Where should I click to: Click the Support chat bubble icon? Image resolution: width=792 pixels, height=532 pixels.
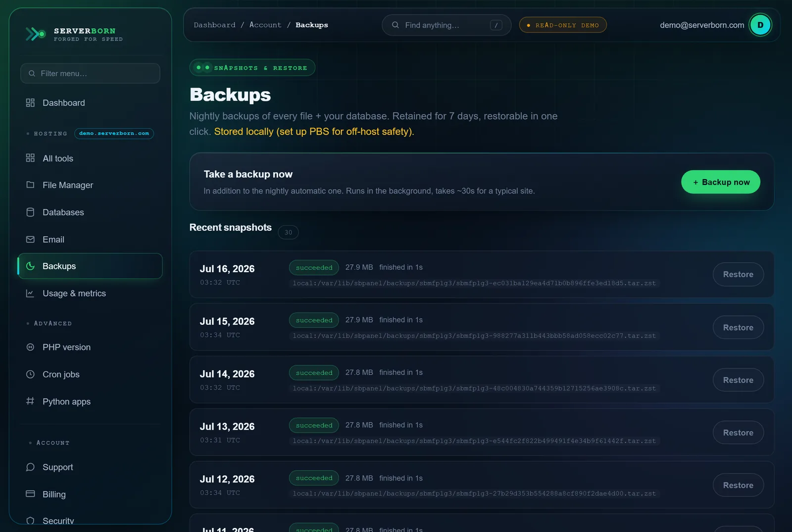30,467
